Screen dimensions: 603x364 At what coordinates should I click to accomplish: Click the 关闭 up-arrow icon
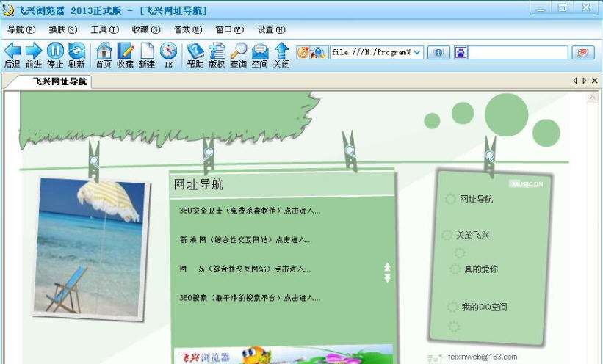click(282, 51)
